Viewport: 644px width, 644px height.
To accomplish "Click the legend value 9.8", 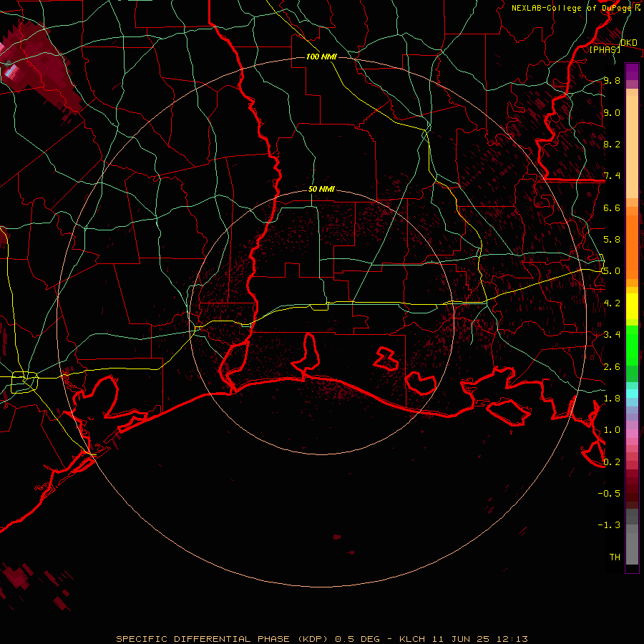I will (612, 80).
